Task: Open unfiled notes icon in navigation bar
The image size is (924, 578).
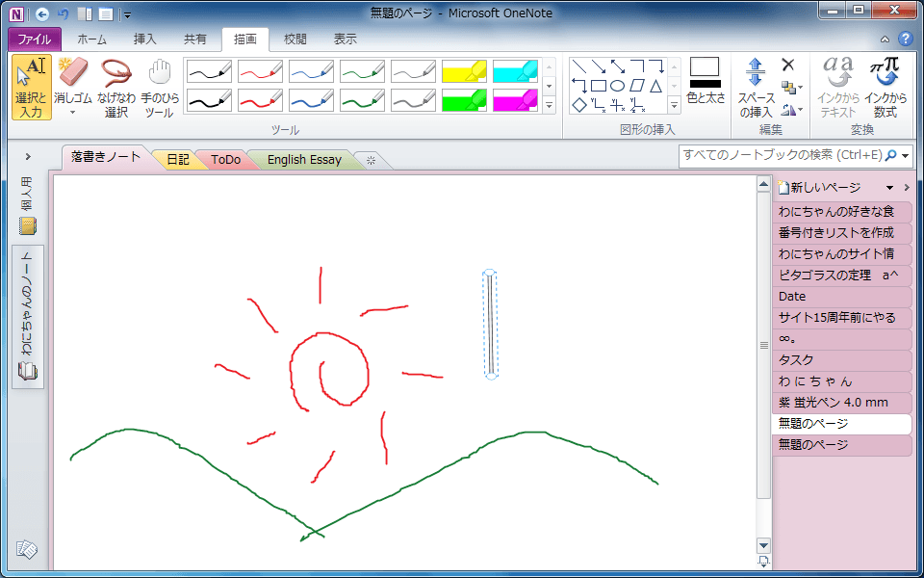Action: tap(27, 550)
